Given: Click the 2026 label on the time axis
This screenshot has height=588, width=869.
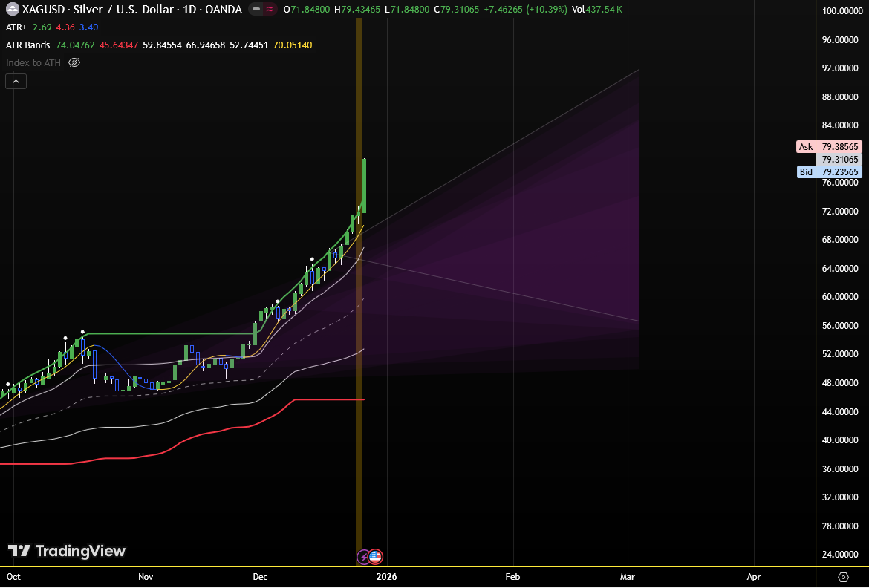Looking at the screenshot, I should coord(386,577).
